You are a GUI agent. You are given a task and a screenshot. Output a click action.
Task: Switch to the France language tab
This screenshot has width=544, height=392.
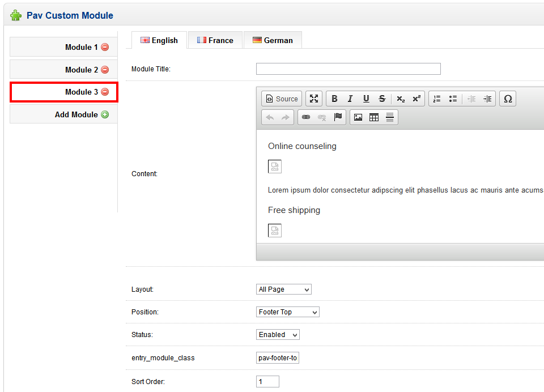[x=215, y=40]
